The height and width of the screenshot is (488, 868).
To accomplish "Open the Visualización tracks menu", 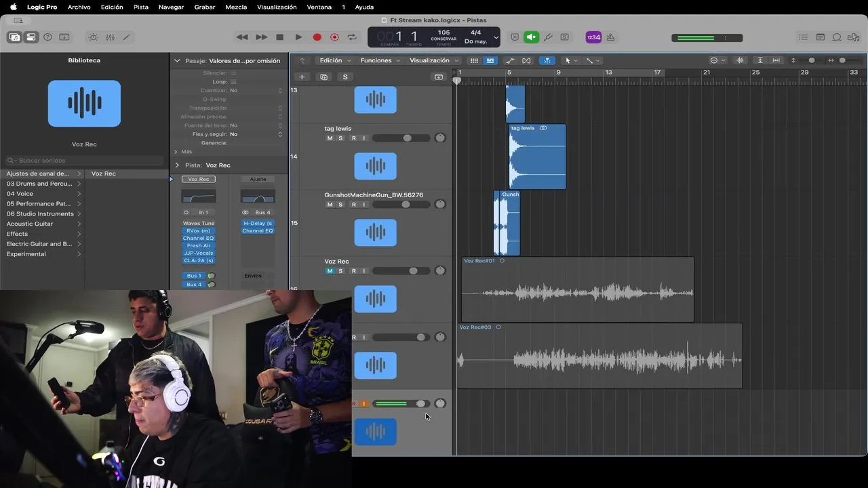I will [433, 60].
